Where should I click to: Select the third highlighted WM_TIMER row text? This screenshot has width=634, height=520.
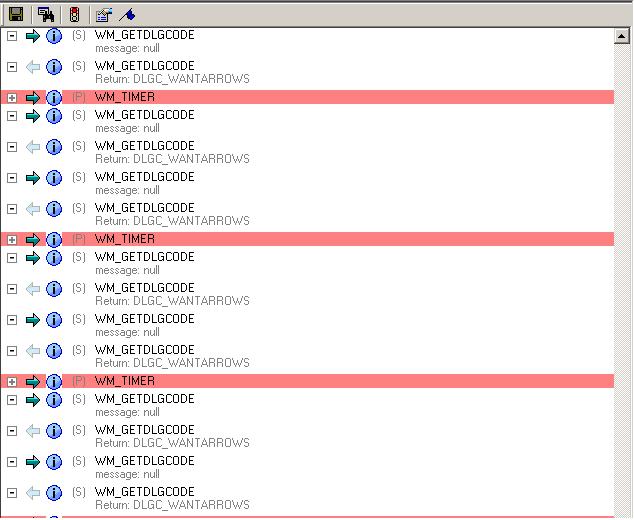click(x=125, y=381)
